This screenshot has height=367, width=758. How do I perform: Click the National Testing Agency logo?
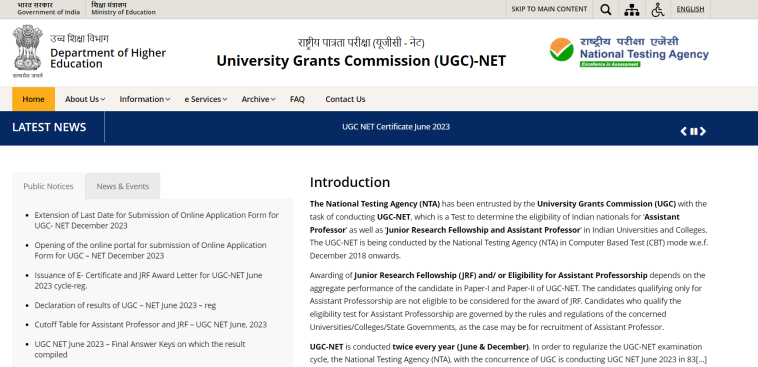(629, 52)
